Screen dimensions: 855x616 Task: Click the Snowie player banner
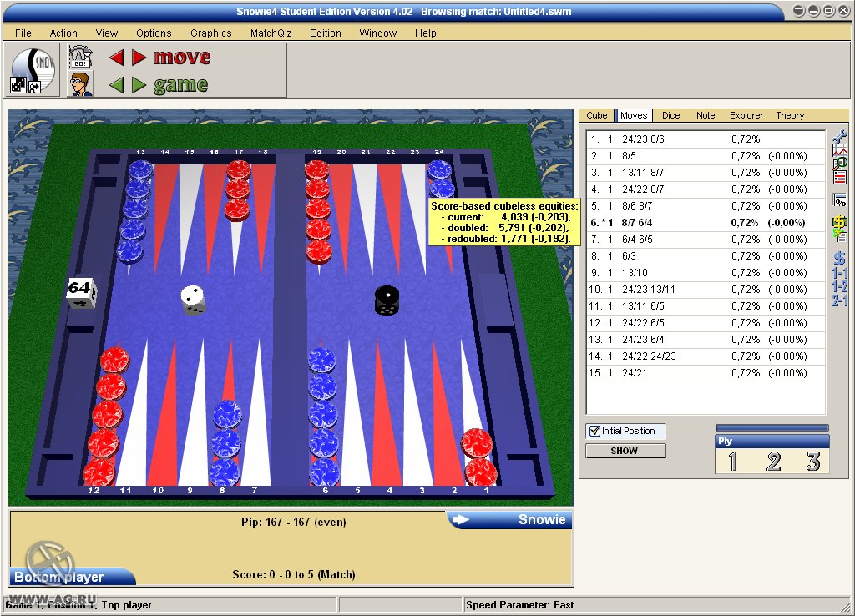[x=510, y=519]
